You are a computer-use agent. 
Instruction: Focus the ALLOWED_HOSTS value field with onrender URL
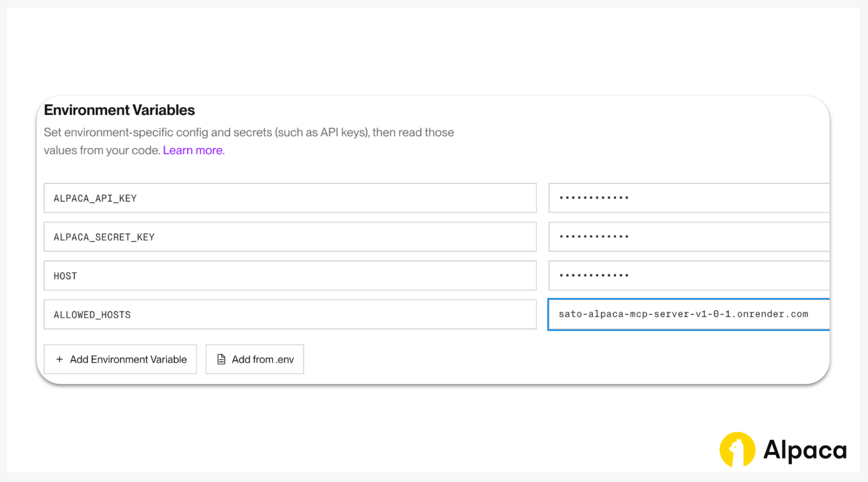tap(688, 314)
